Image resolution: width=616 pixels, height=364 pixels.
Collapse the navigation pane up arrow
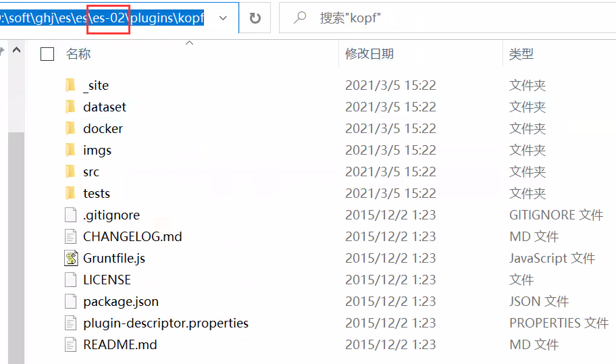[x=16, y=50]
